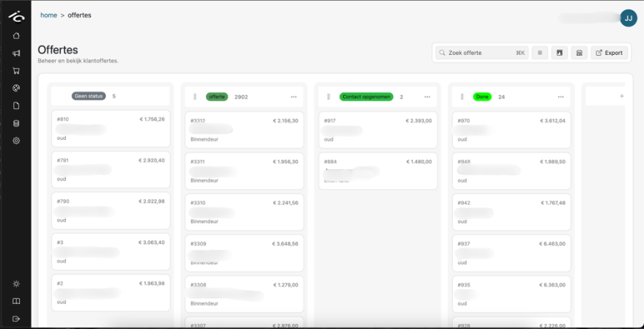
Task: Open offer card #3309
Action: point(245,253)
